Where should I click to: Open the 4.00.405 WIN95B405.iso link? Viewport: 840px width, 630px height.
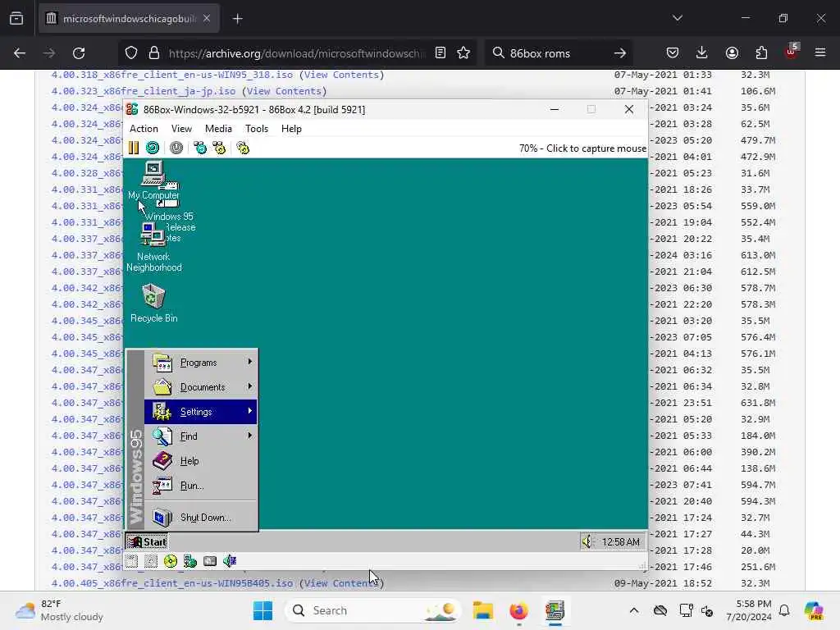click(172, 583)
